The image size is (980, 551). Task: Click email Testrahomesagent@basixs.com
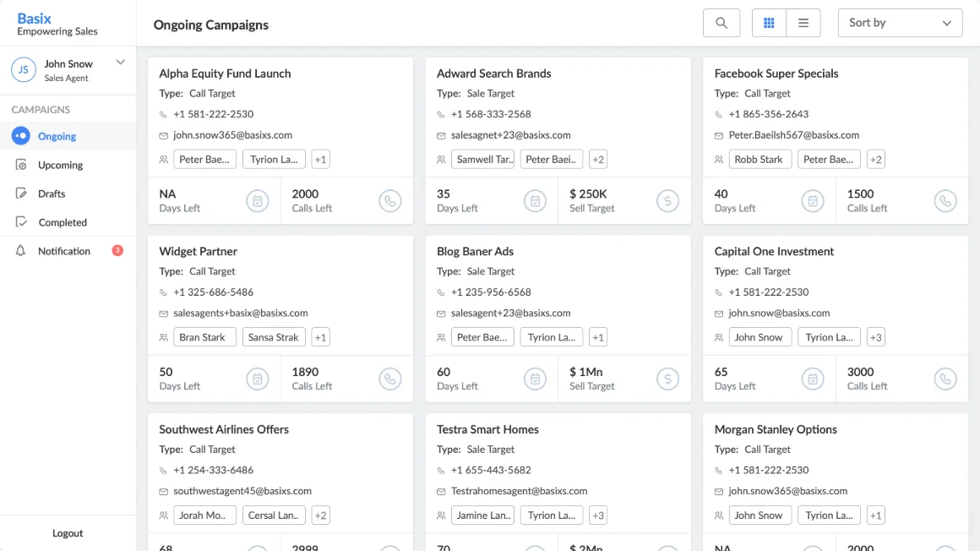pyautogui.click(x=519, y=491)
